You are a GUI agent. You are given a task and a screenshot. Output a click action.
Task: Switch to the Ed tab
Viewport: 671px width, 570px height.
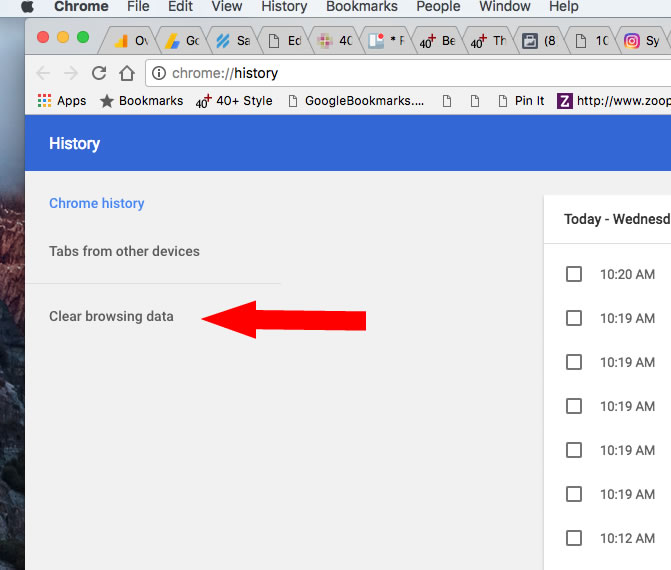click(x=285, y=41)
